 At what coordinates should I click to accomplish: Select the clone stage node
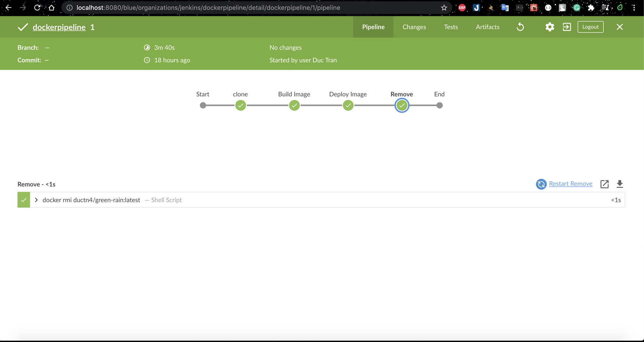[240, 105]
